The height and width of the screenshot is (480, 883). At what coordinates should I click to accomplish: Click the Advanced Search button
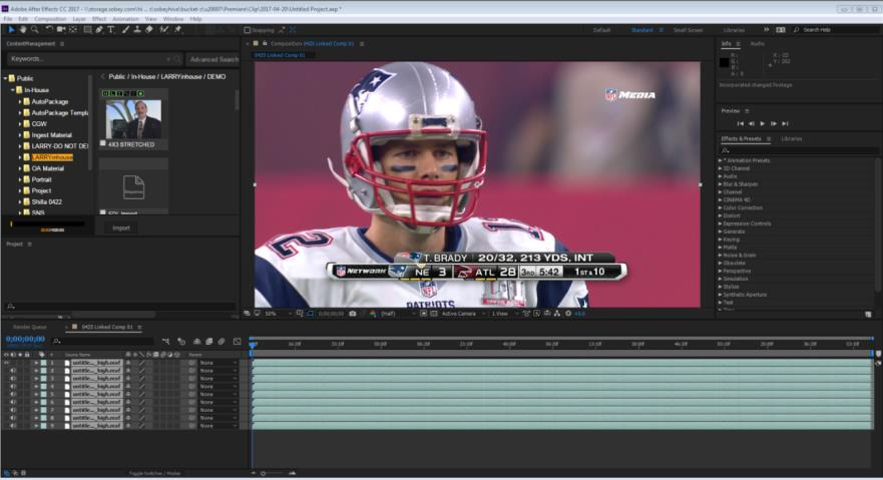tap(212, 59)
